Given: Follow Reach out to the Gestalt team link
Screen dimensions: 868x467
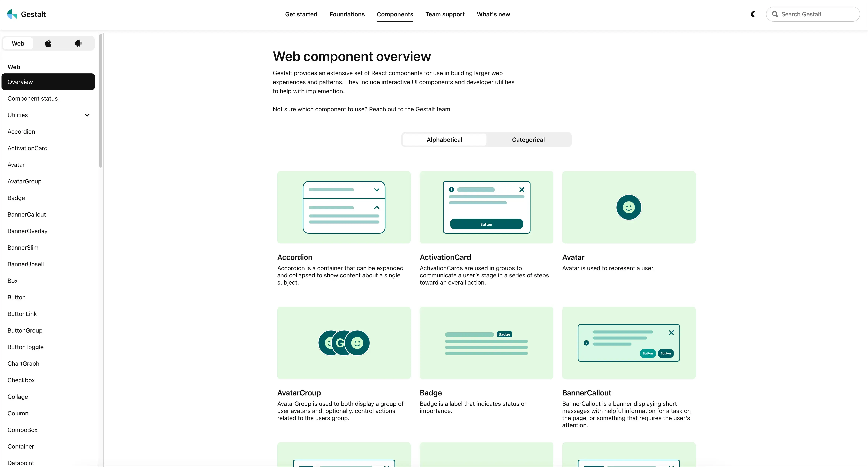Looking at the screenshot, I should click(x=410, y=109).
